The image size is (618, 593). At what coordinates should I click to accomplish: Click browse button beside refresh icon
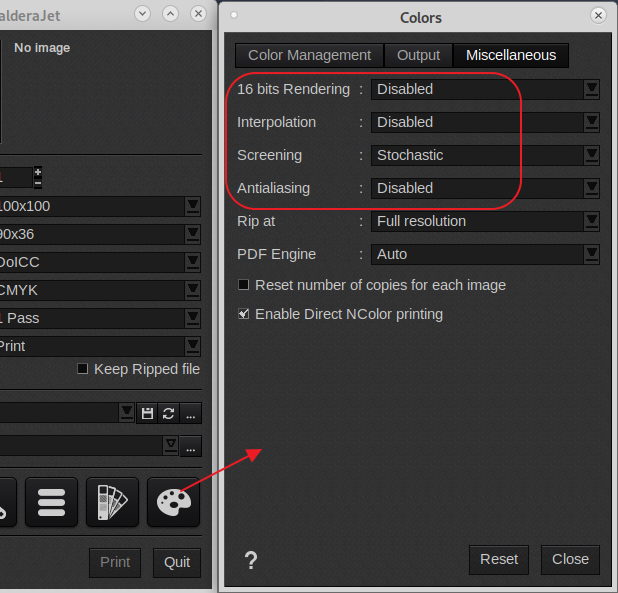coord(191,413)
